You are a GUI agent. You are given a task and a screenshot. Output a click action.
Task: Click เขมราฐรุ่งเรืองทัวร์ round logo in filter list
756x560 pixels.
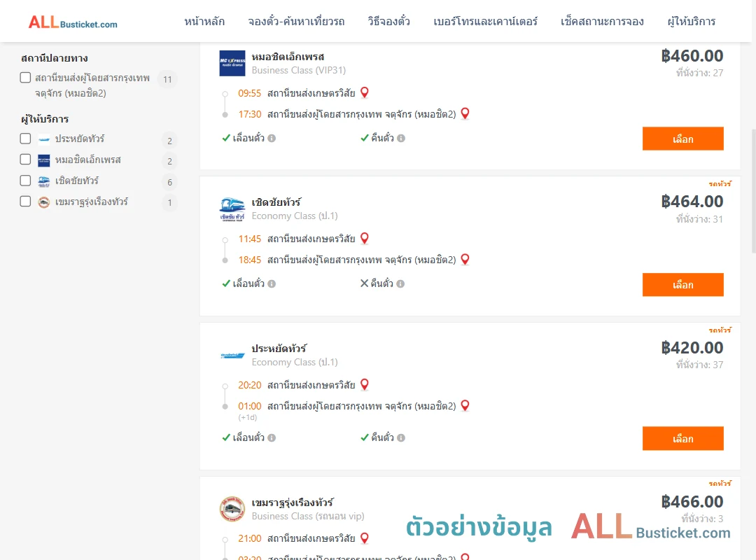tap(44, 202)
